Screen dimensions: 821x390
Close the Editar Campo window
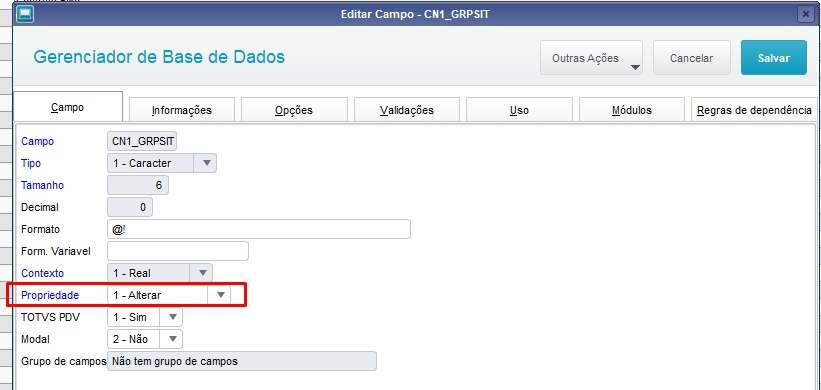tap(806, 14)
